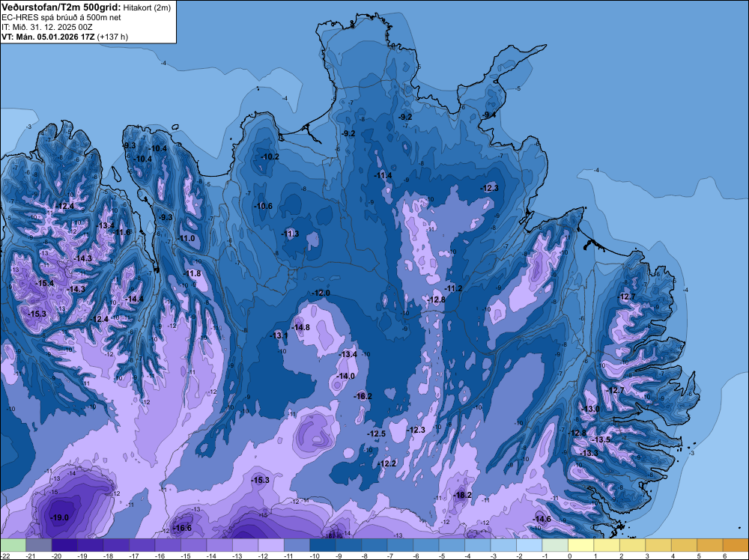Select the legend swatch labeled -10
The height and width of the screenshot is (560, 749).
(x=322, y=545)
